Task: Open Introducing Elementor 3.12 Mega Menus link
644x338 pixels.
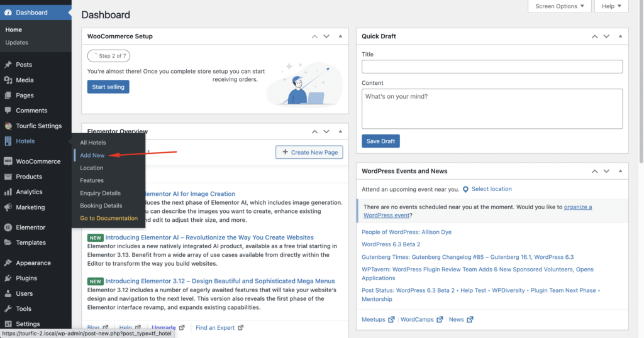Action: [x=219, y=281]
